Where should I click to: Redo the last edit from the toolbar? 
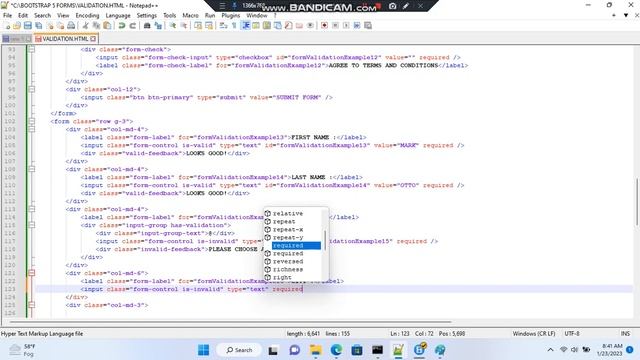(x=132, y=26)
